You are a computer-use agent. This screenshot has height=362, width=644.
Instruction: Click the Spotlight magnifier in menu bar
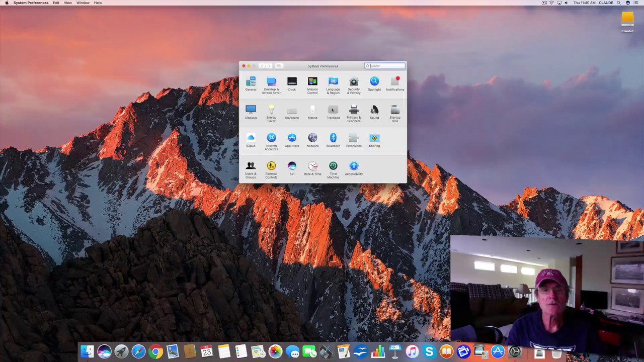pyautogui.click(x=619, y=3)
